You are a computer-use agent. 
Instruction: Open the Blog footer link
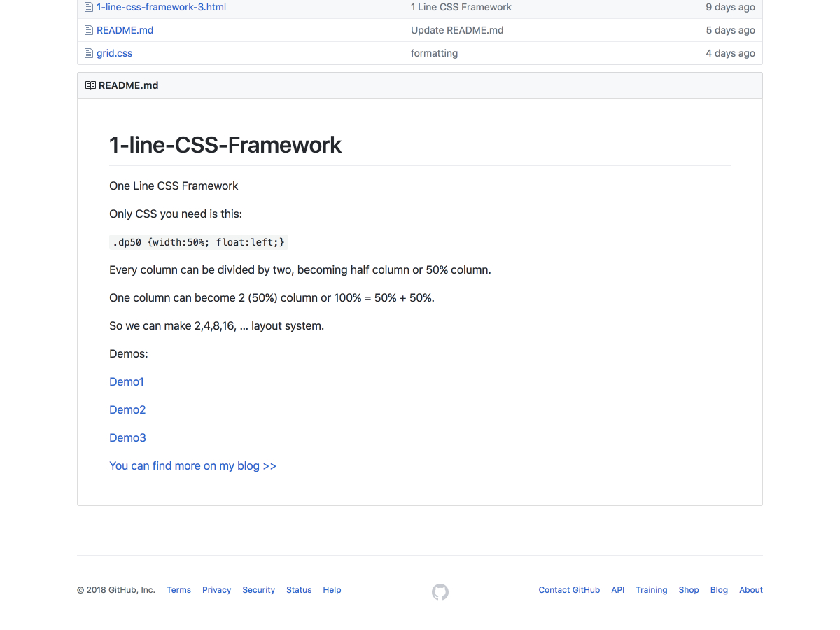point(719,590)
